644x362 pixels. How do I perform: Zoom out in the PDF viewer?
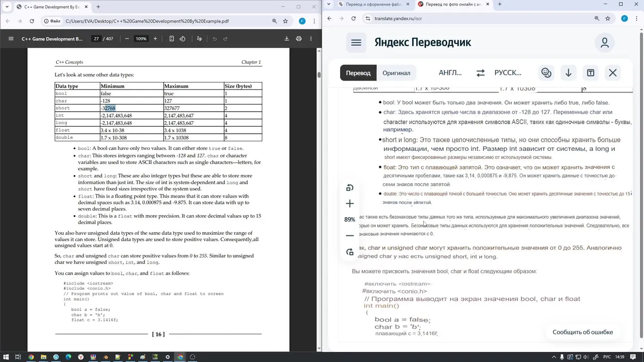pyautogui.click(x=127, y=39)
